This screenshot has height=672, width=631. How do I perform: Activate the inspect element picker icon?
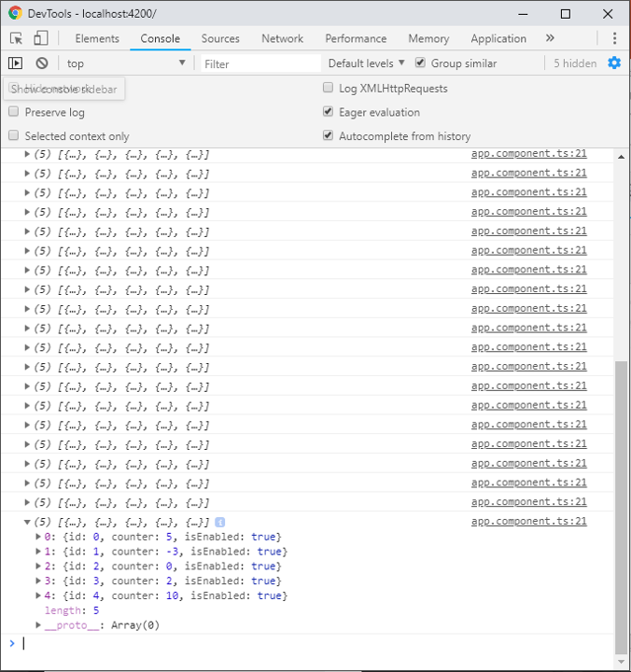16,38
